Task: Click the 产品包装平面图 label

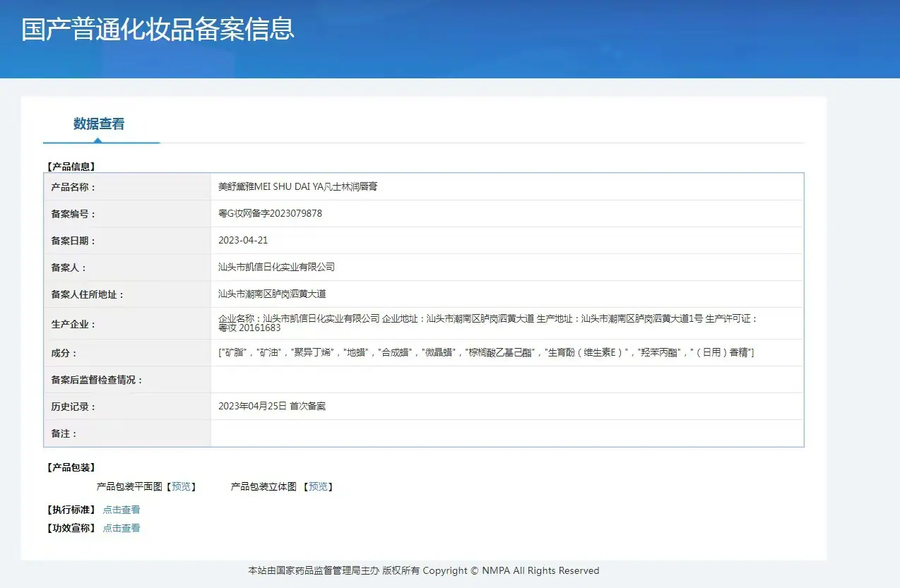Action: (129, 486)
